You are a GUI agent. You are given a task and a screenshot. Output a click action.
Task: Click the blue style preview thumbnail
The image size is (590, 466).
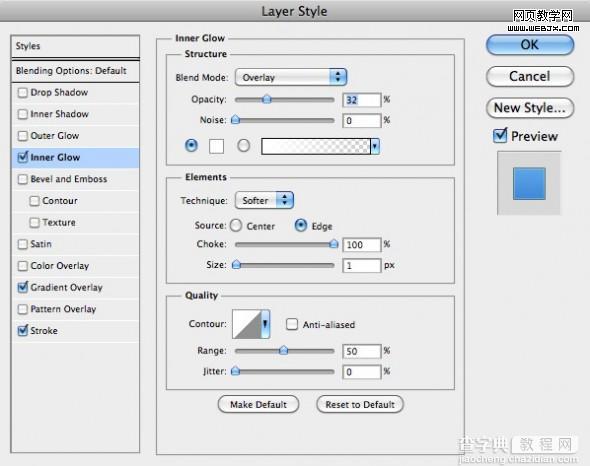pos(529,184)
